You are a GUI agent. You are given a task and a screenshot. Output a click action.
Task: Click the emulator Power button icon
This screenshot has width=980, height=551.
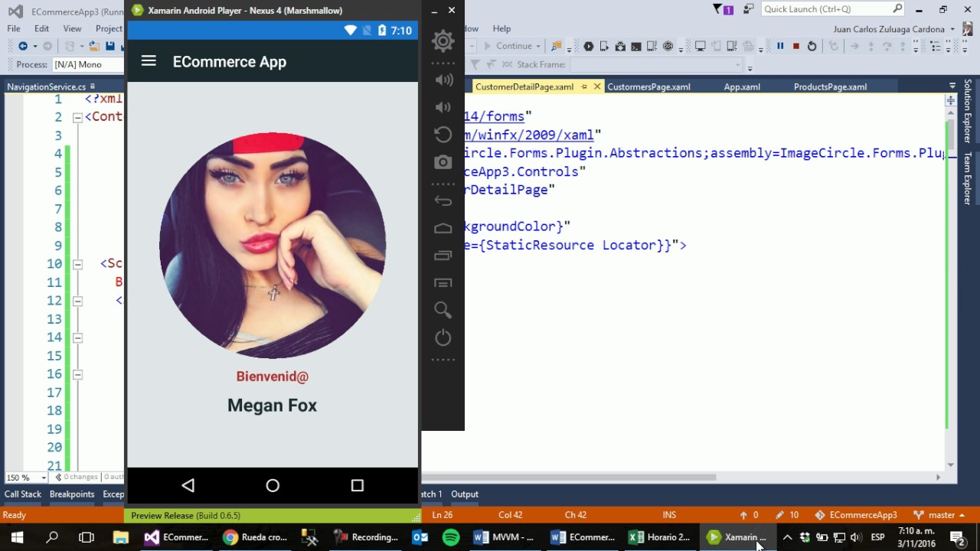click(x=443, y=337)
